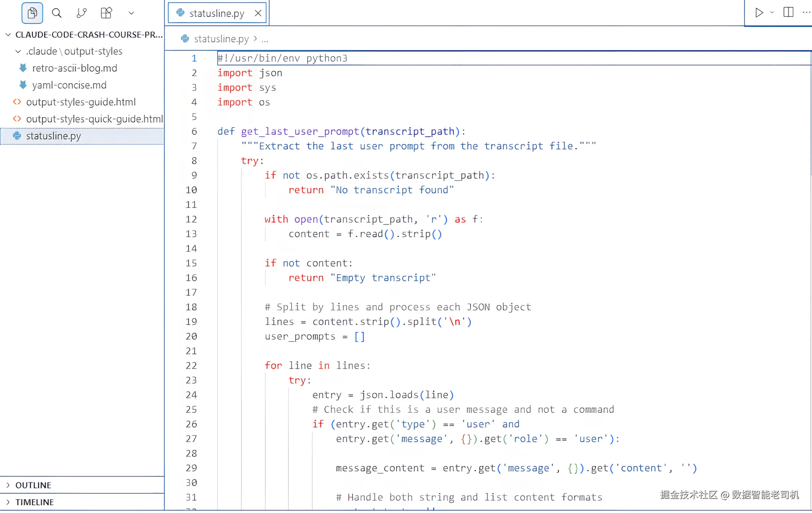Image resolution: width=812 pixels, height=513 pixels.
Task: Click the Python icon in breadcrumb
Action: [185, 39]
